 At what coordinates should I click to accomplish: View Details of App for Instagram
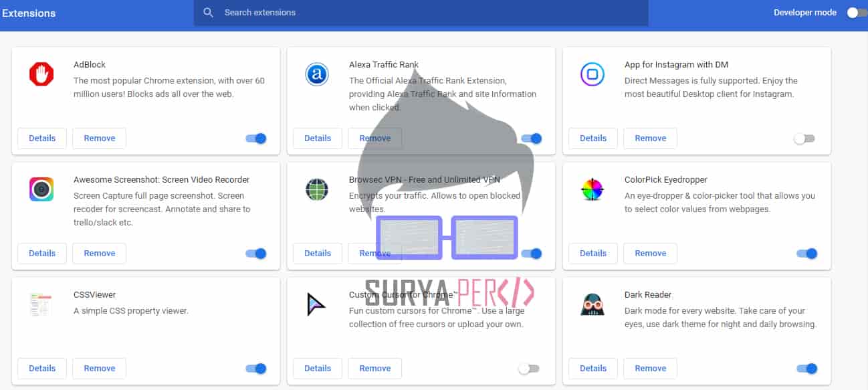(593, 138)
